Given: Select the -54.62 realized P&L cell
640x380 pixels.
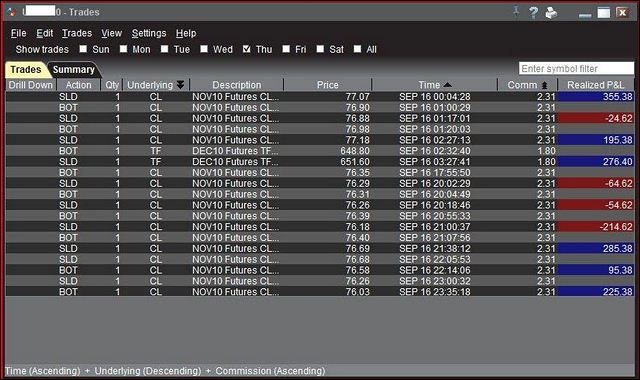Looking at the screenshot, I should pos(596,205).
